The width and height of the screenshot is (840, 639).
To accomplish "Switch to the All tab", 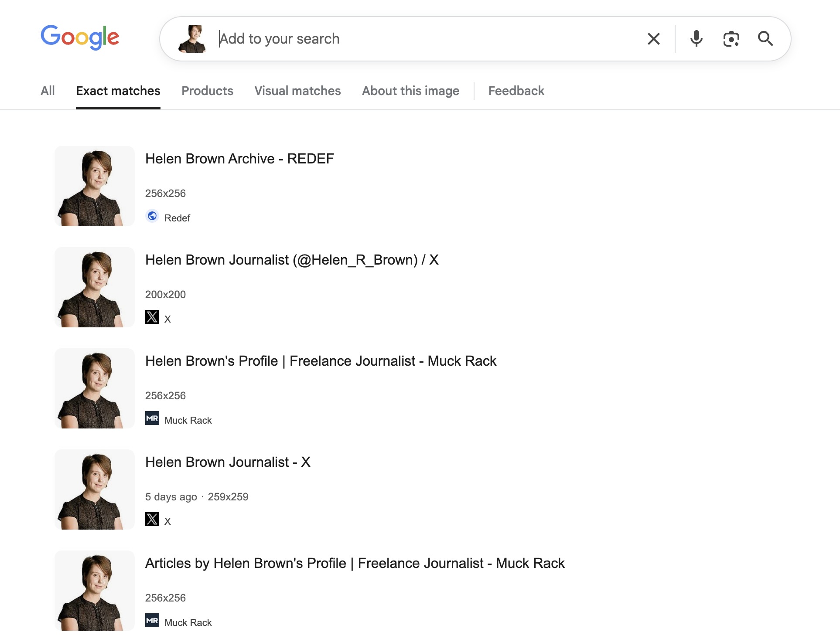I will (48, 91).
